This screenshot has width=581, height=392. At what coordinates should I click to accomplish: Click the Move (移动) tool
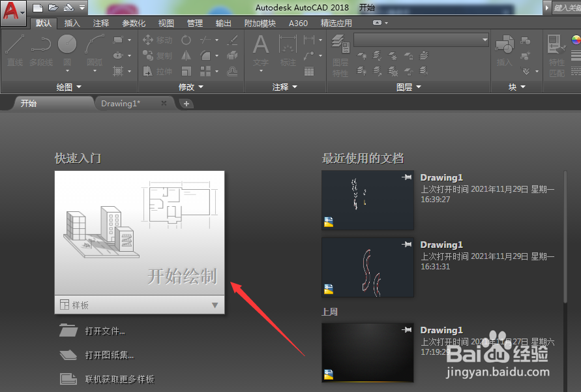tap(158, 40)
